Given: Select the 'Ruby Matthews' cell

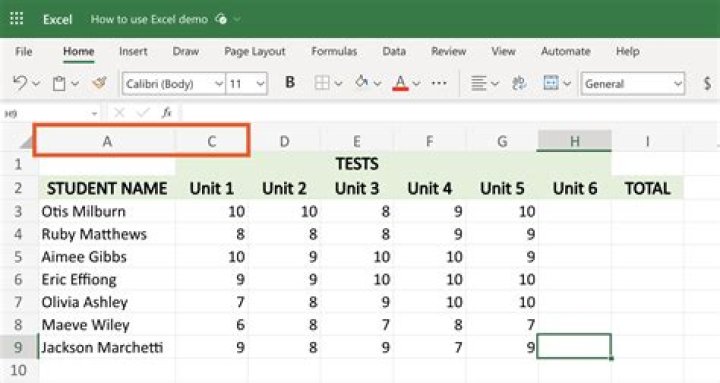Looking at the screenshot, I should pyautogui.click(x=107, y=234).
